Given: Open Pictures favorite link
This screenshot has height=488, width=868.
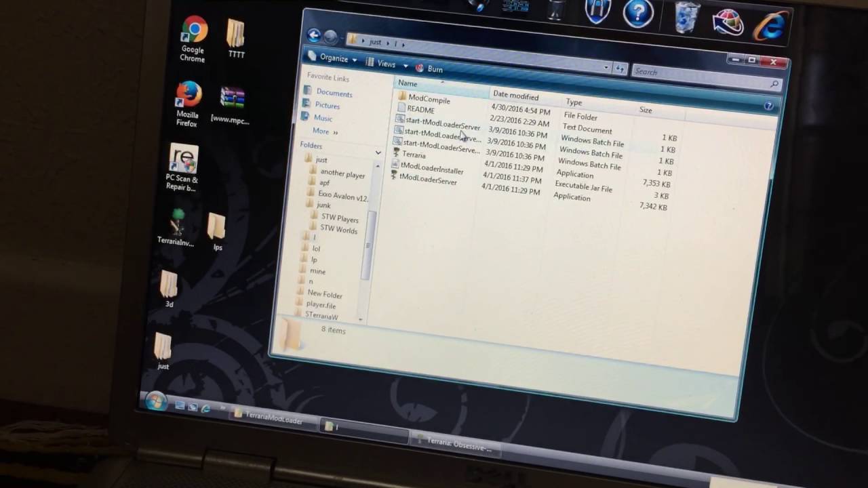Looking at the screenshot, I should click(321, 104).
